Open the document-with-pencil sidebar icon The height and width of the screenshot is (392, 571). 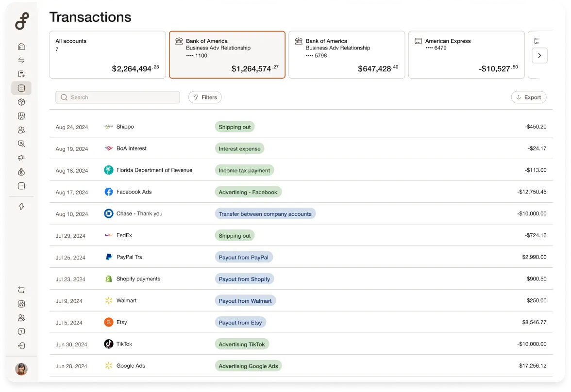21,74
